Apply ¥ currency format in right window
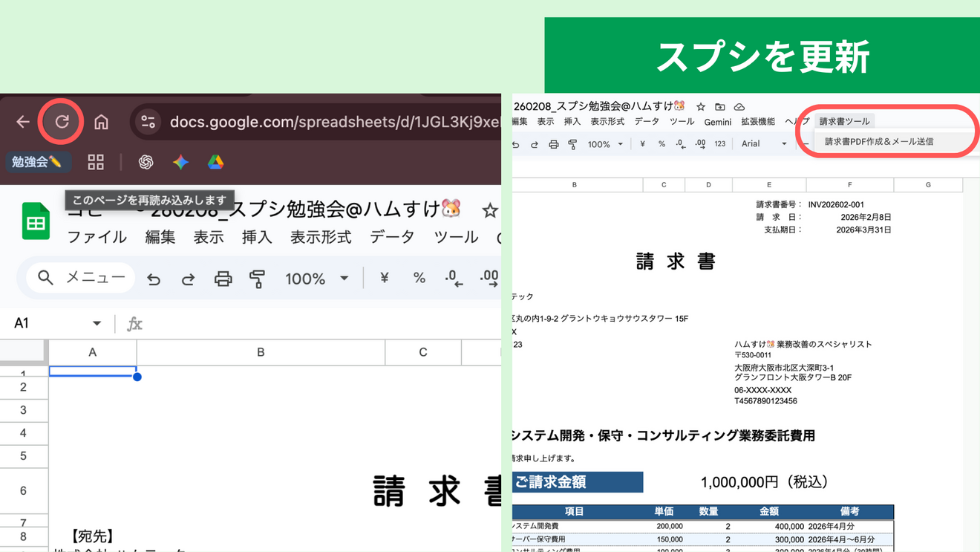980x552 pixels. tap(642, 144)
